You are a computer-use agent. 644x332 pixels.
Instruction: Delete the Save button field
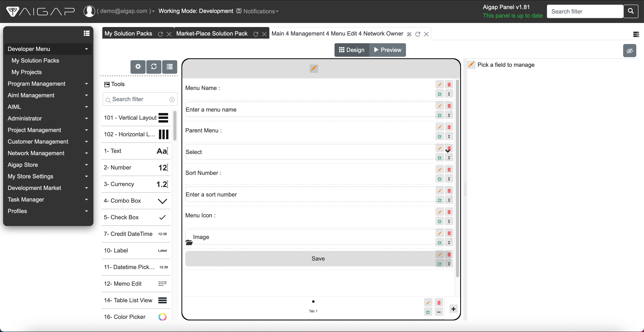[449, 255]
